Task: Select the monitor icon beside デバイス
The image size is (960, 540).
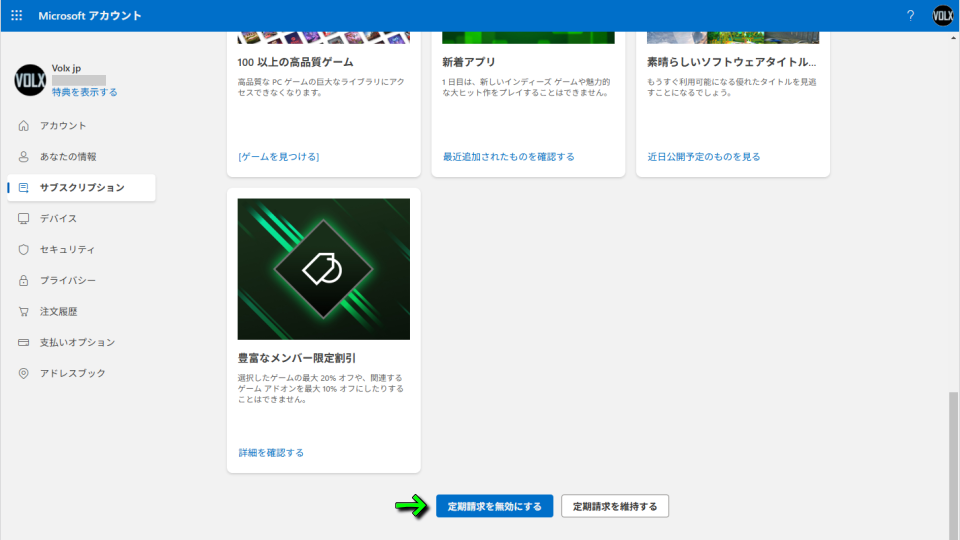Action: (23, 219)
